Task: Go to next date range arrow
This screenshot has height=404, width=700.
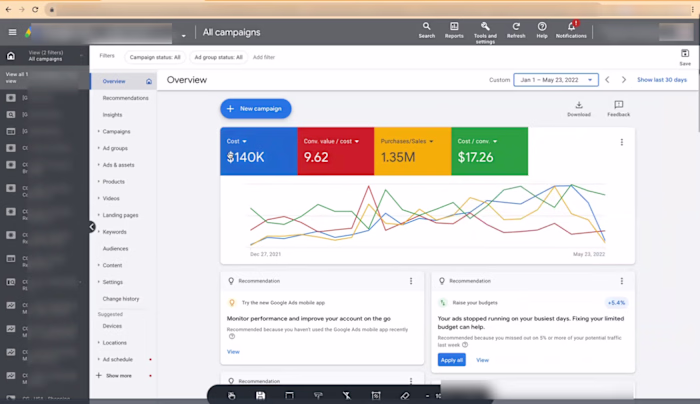Action: tap(624, 79)
